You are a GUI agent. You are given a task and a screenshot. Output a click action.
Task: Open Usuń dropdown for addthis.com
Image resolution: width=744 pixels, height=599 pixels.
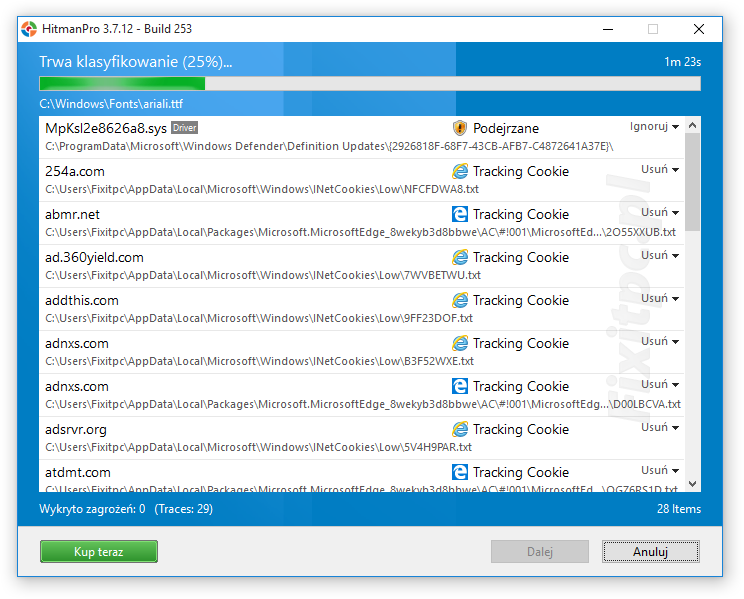[x=660, y=299]
